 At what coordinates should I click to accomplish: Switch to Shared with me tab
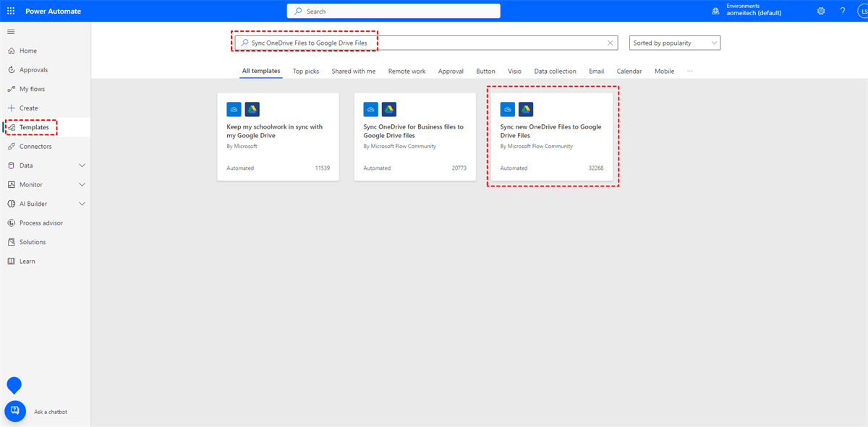click(354, 71)
